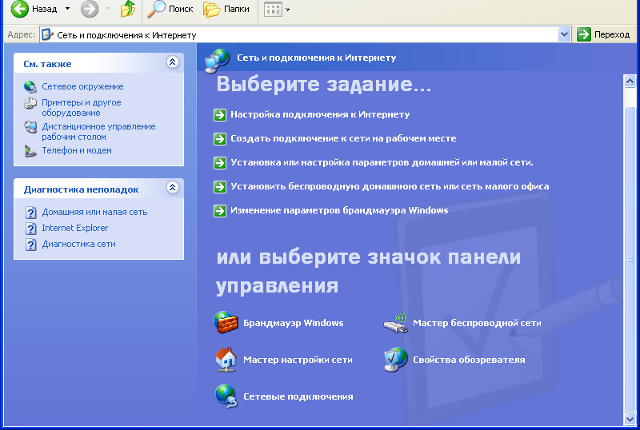Image resolution: width=640 pixels, height=430 pixels.
Task: Click the vertical scrollbar down arrow
Action: tap(630, 419)
